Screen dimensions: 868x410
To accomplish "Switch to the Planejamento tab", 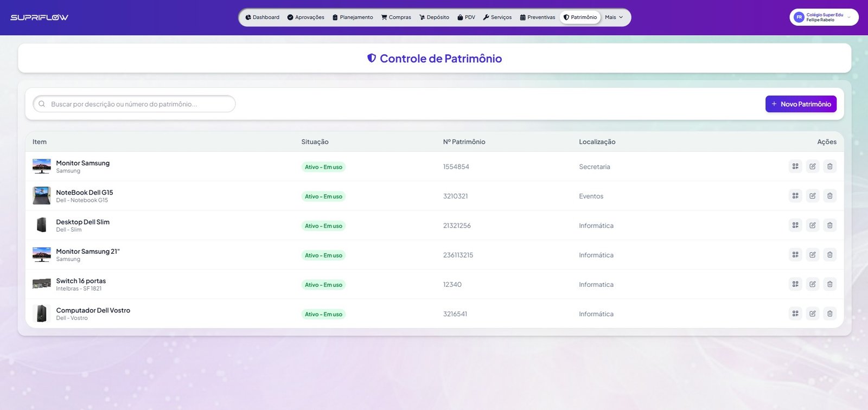I will tap(353, 17).
